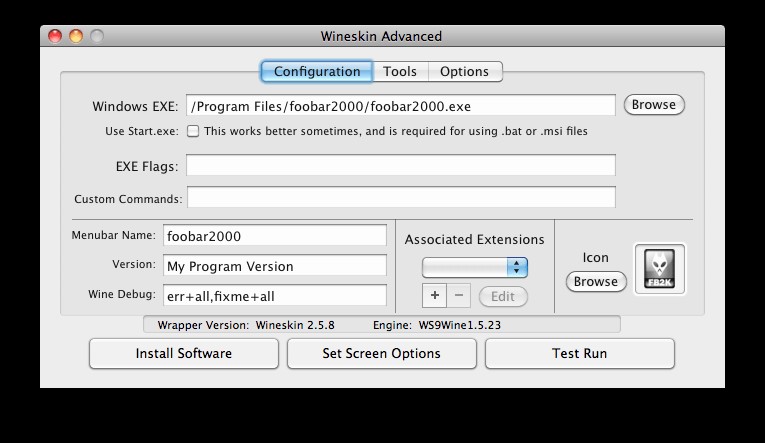The height and width of the screenshot is (443, 765).
Task: Click the minus button to remove extension
Action: coord(459,295)
